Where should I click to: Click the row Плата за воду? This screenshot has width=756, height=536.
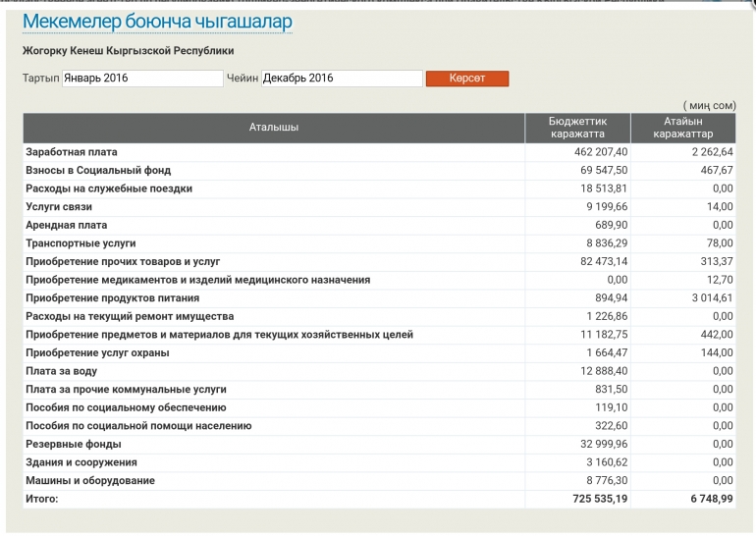pyautogui.click(x=379, y=372)
